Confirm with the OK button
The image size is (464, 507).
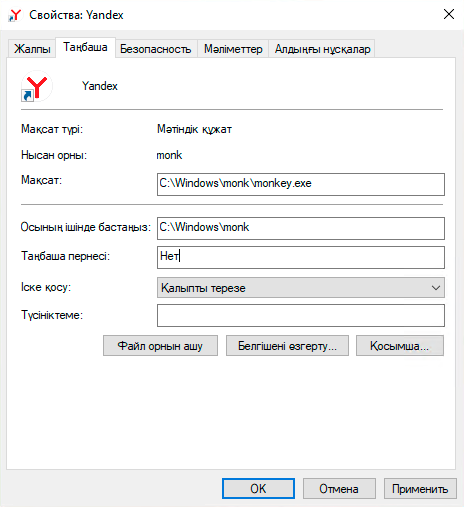258,489
